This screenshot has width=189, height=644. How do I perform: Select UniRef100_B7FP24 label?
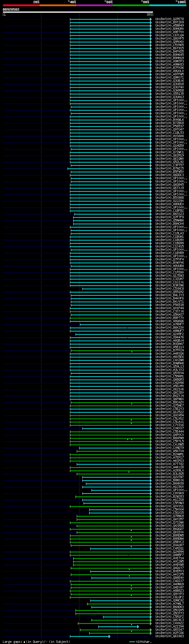(x=170, y=350)
